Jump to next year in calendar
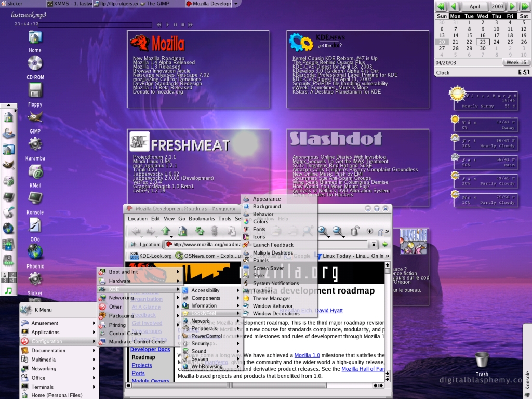This screenshot has height=399, width=532. tap(525, 6)
